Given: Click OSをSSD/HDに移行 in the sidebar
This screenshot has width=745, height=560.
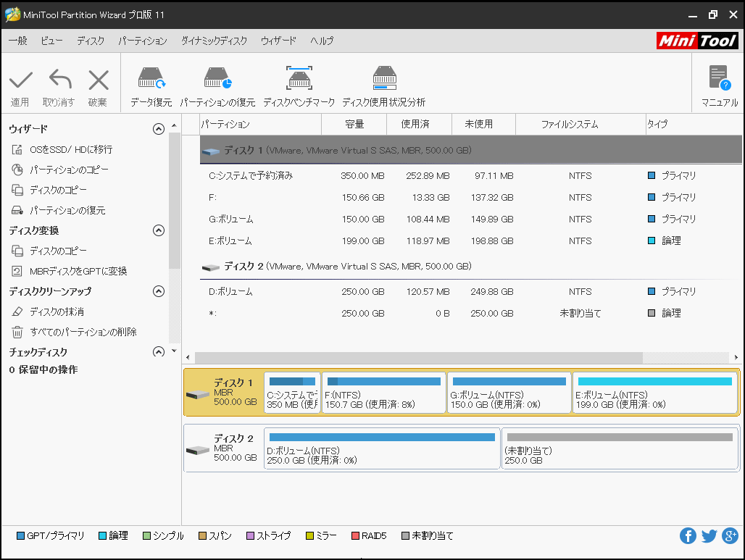Looking at the screenshot, I should [x=70, y=149].
